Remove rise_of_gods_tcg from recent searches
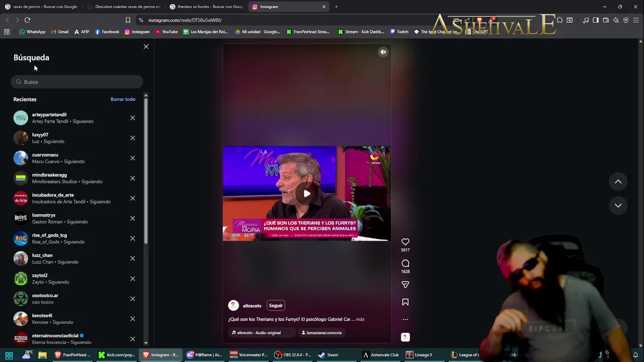This screenshot has width=644, height=362. [133, 239]
